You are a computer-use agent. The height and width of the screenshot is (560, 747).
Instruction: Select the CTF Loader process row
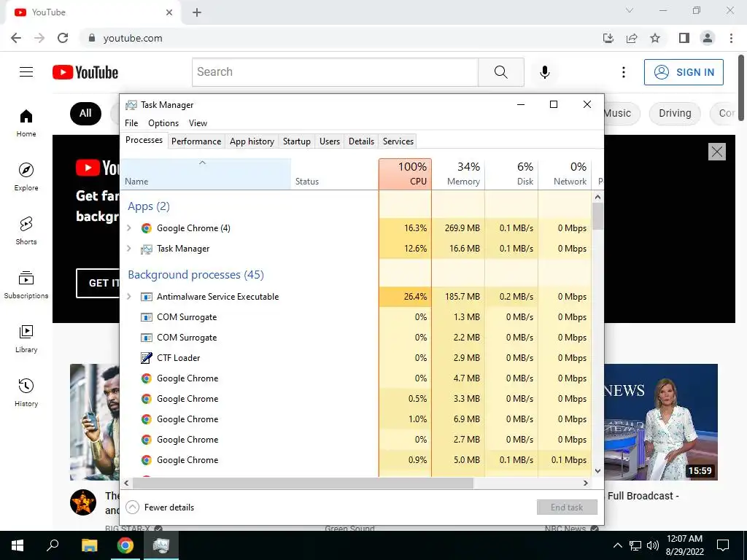[x=356, y=358]
